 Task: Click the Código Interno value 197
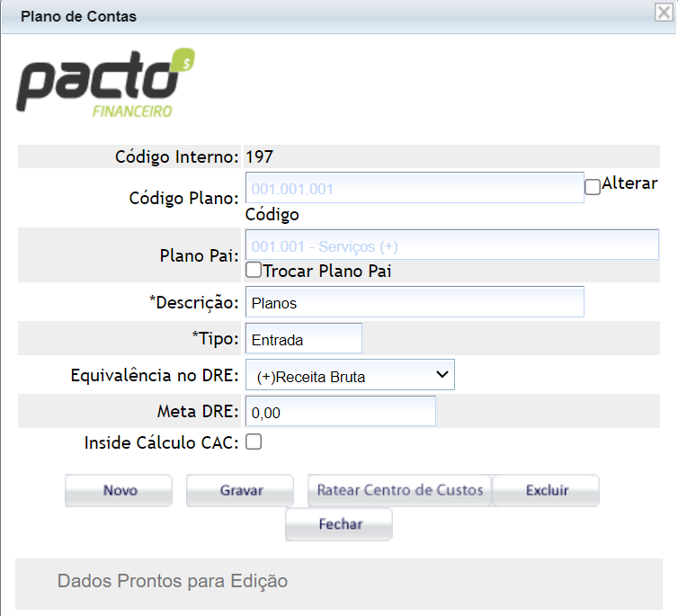click(x=260, y=156)
